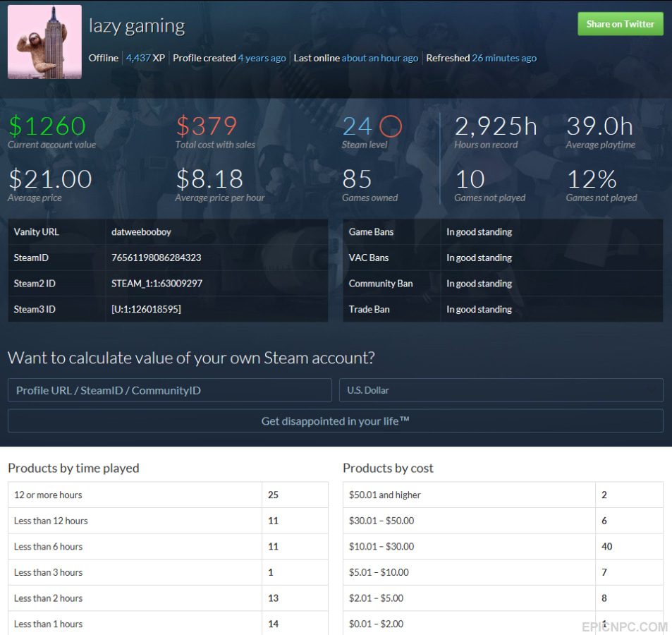Select the STEAM_1:1:63009297 Steam2 ID value

point(157,284)
